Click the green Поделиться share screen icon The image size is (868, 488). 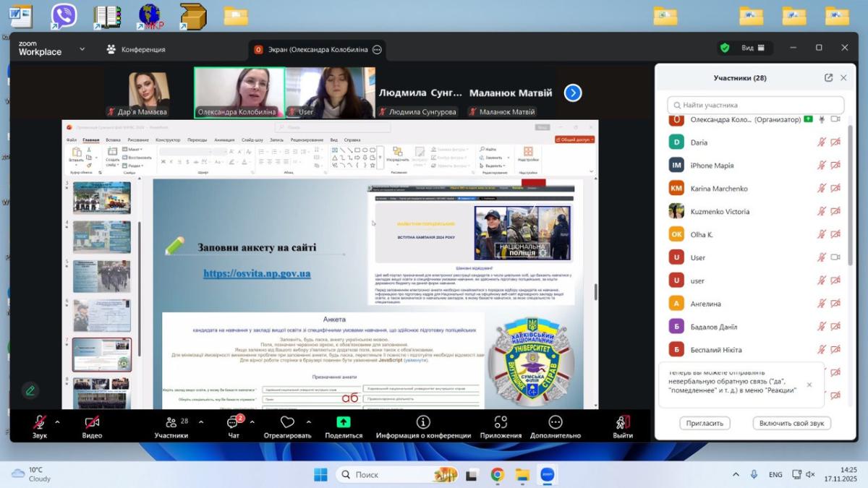344,422
